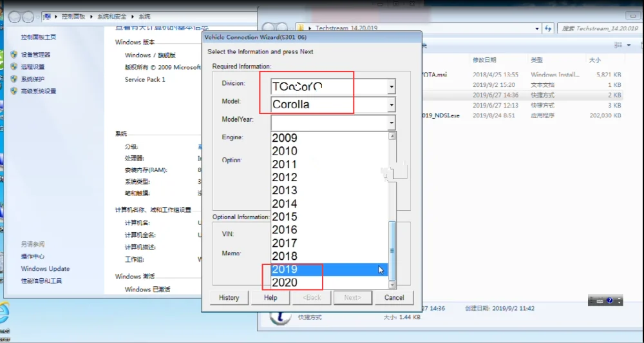
Task: Click 系统 in address breadcrumb
Action: (x=144, y=17)
